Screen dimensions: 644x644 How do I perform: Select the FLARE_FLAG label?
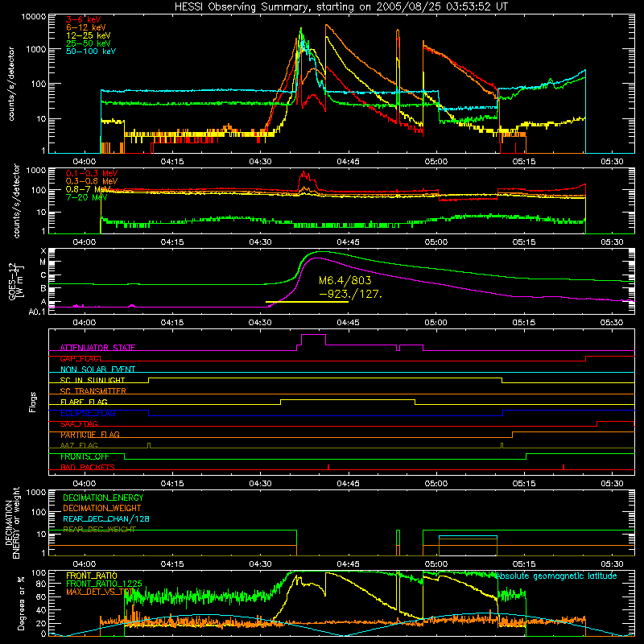coord(84,402)
